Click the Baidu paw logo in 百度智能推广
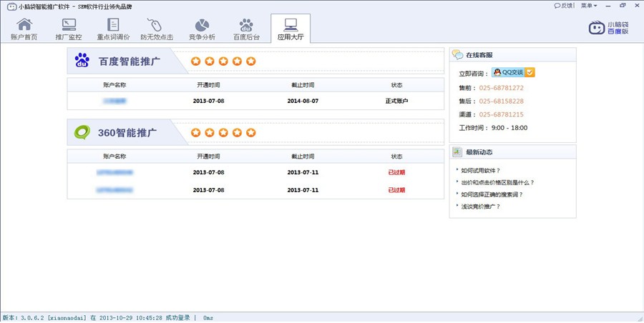 point(82,61)
